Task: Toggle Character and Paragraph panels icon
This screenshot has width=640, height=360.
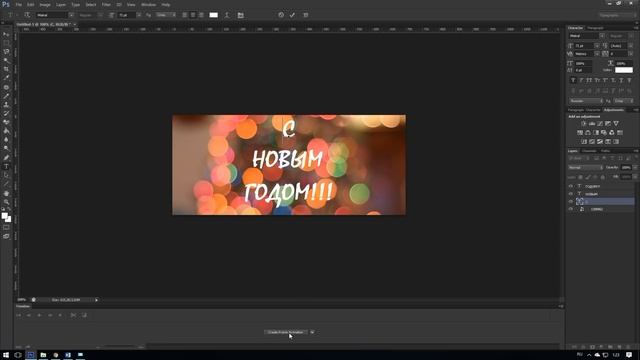Action: point(240,15)
